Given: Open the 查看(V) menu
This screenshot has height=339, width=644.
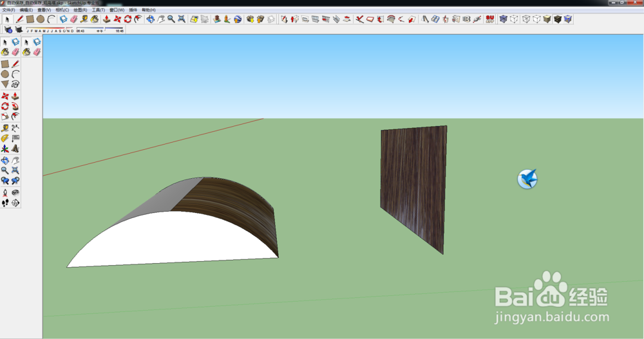Looking at the screenshot, I should coord(44,10).
